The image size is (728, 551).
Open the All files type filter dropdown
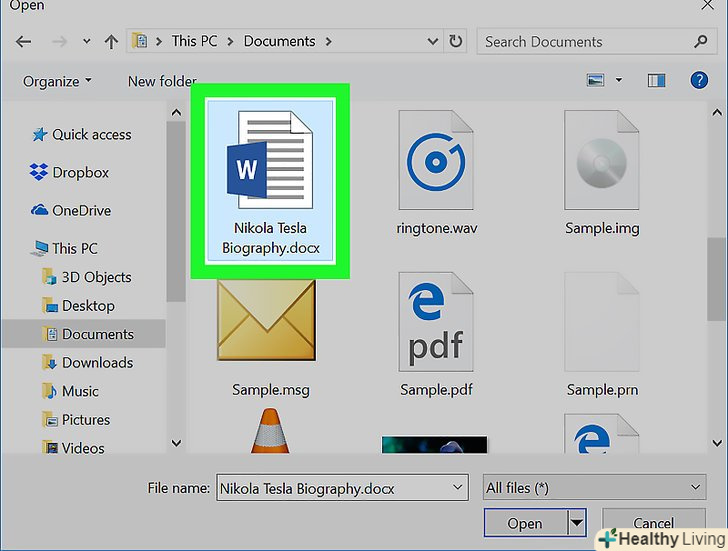pyautogui.click(x=594, y=487)
